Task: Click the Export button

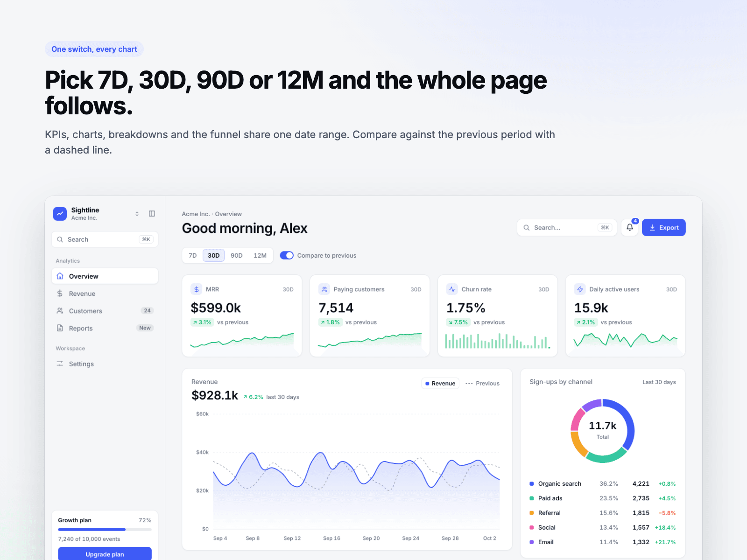Action: pyautogui.click(x=664, y=228)
